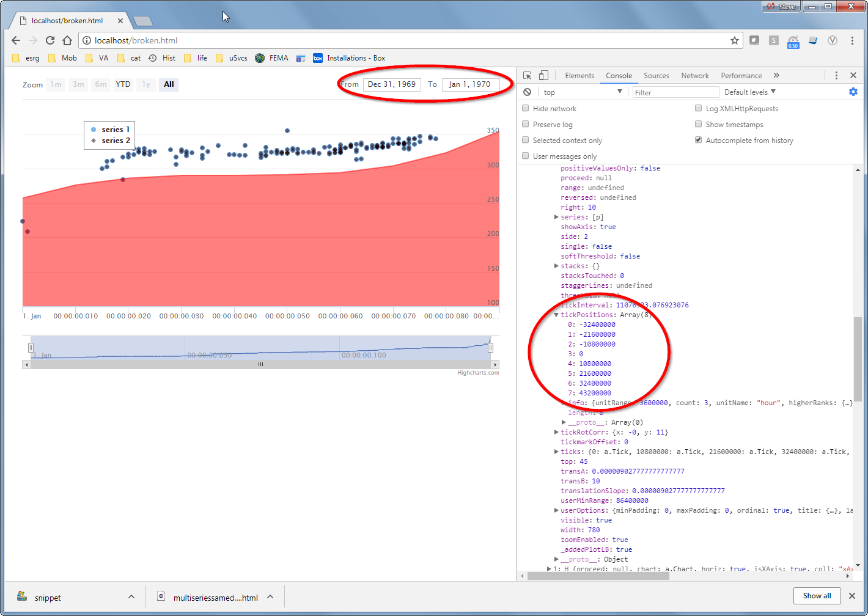Close the downloads bar
The width and height of the screenshot is (868, 616).
click(852, 596)
